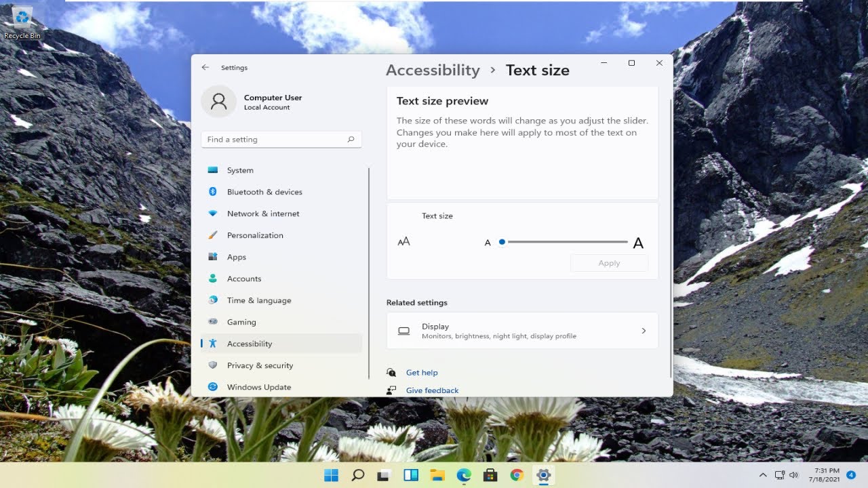This screenshot has height=488, width=868.
Task: Click the Text size slider track
Action: point(567,242)
